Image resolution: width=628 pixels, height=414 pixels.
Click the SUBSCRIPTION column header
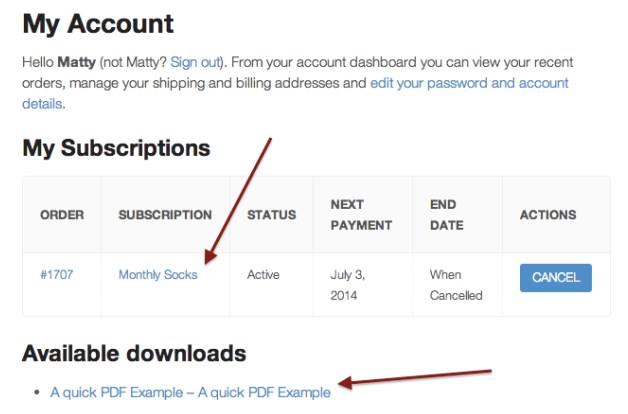tap(165, 215)
